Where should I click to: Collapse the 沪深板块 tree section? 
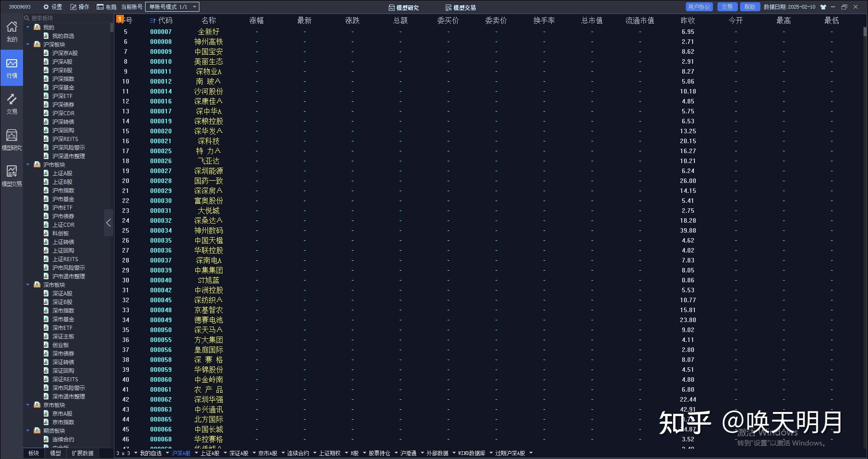(28, 44)
